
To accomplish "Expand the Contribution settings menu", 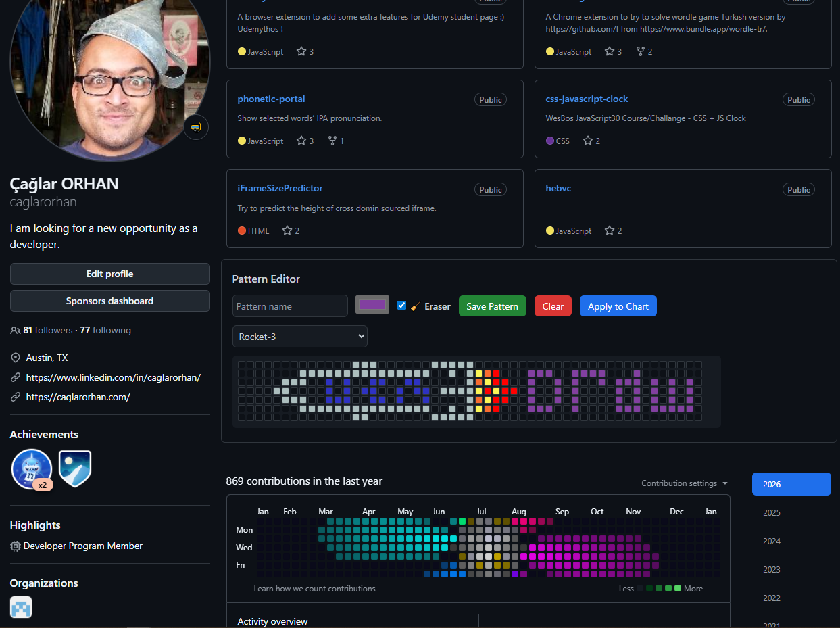I will (685, 483).
